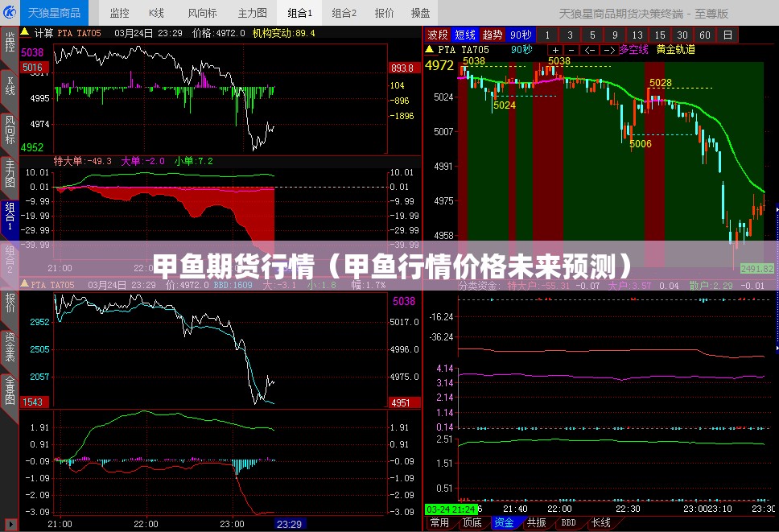Click the play arrow icon at bottom-left corner

pyautogui.click(x=10, y=525)
